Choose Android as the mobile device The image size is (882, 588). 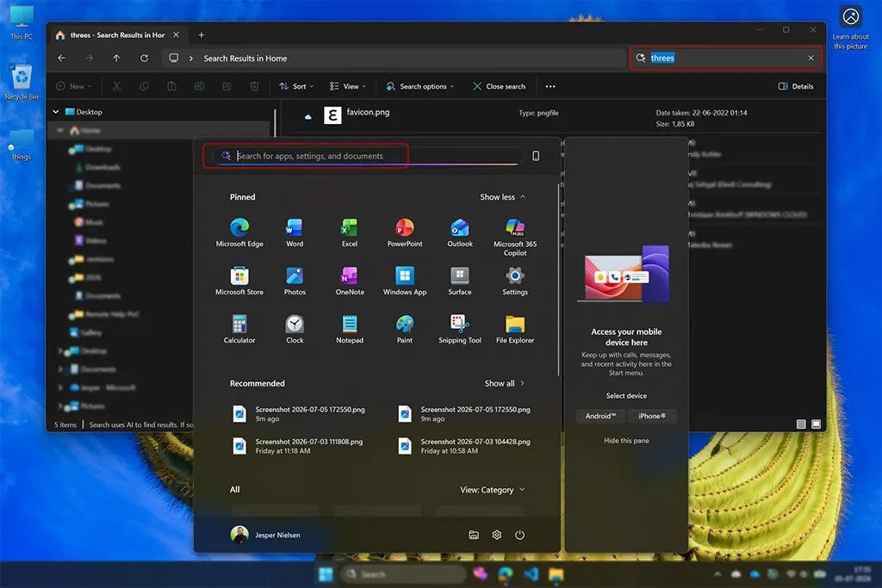pyautogui.click(x=600, y=416)
